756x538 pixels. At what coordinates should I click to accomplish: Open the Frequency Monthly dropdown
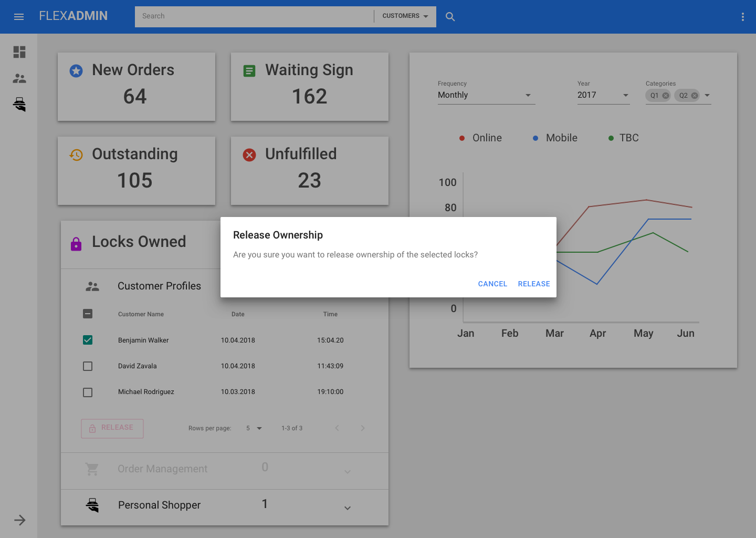(486, 95)
